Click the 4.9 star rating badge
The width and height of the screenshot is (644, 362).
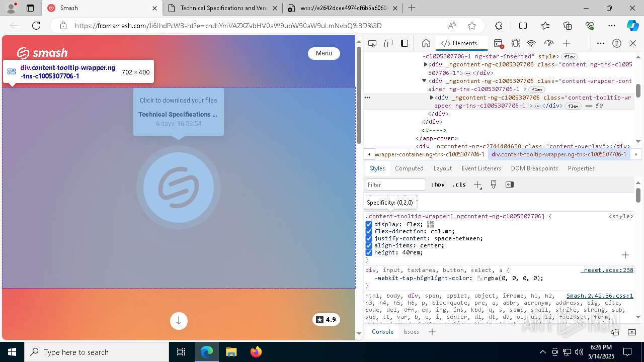point(326,319)
